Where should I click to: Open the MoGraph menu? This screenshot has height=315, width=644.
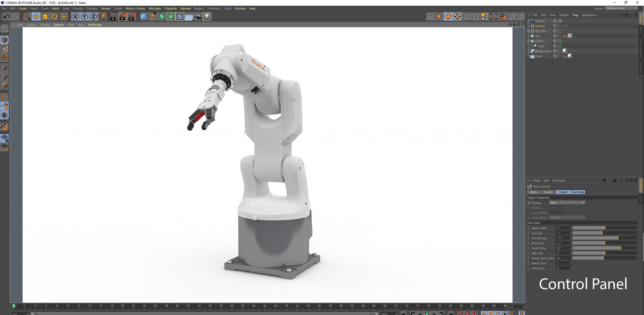point(155,8)
